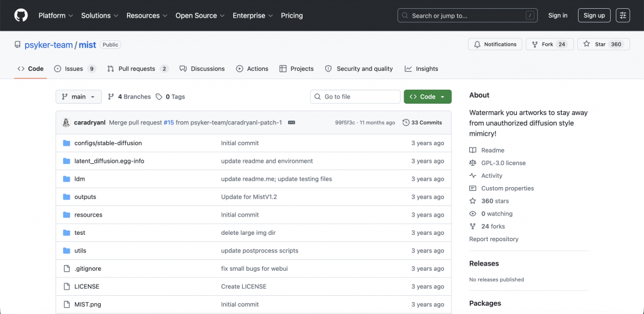Open the main branch dropdown
The image size is (644, 314).
pos(79,97)
